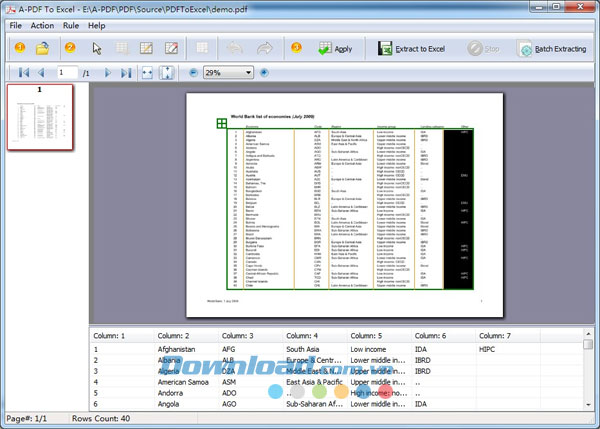The height and width of the screenshot is (429, 600).
Task: Click the Column: 3 header
Action: tap(250, 336)
